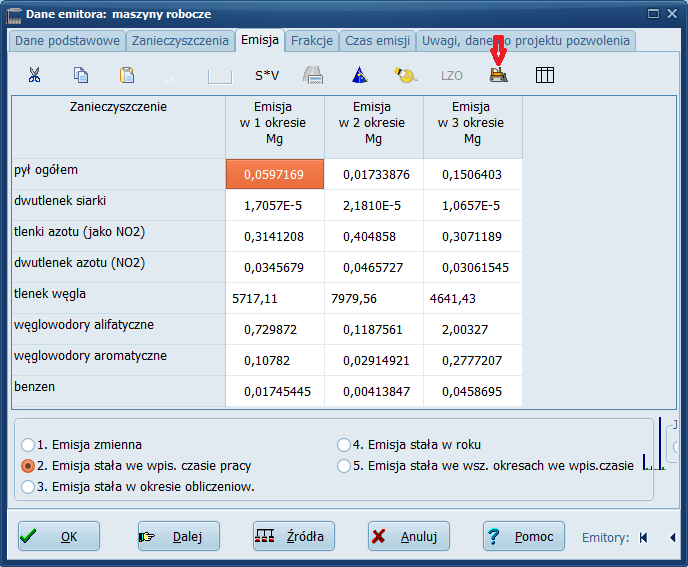Click cell 0,2777207
Viewport: 688px width, 567px height.
[x=473, y=360]
